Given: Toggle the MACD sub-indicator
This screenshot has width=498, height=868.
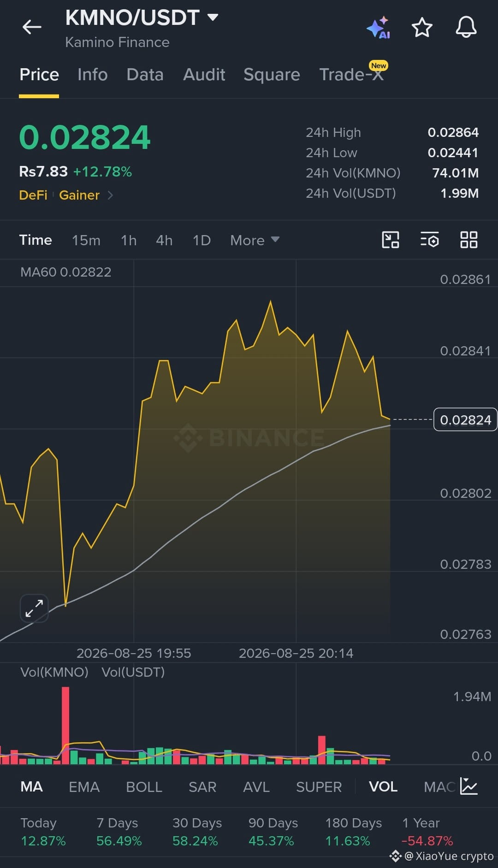Looking at the screenshot, I should point(439,787).
